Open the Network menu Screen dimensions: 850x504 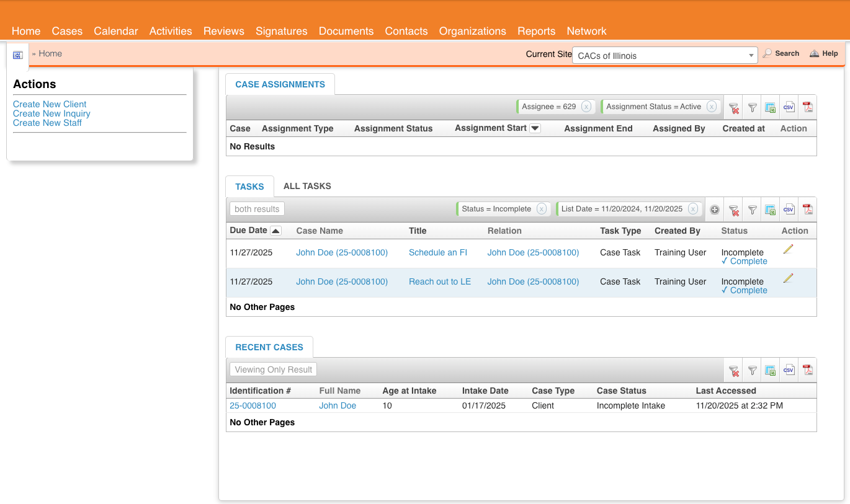tap(586, 31)
